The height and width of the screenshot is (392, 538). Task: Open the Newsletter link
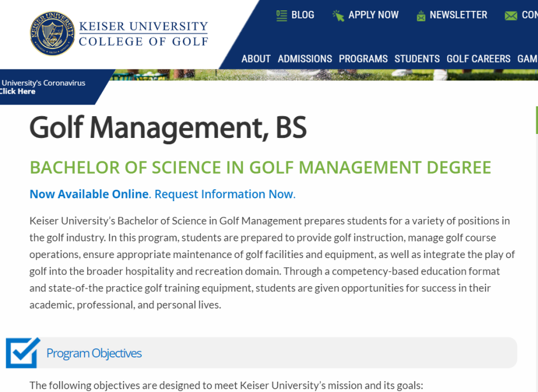459,15
